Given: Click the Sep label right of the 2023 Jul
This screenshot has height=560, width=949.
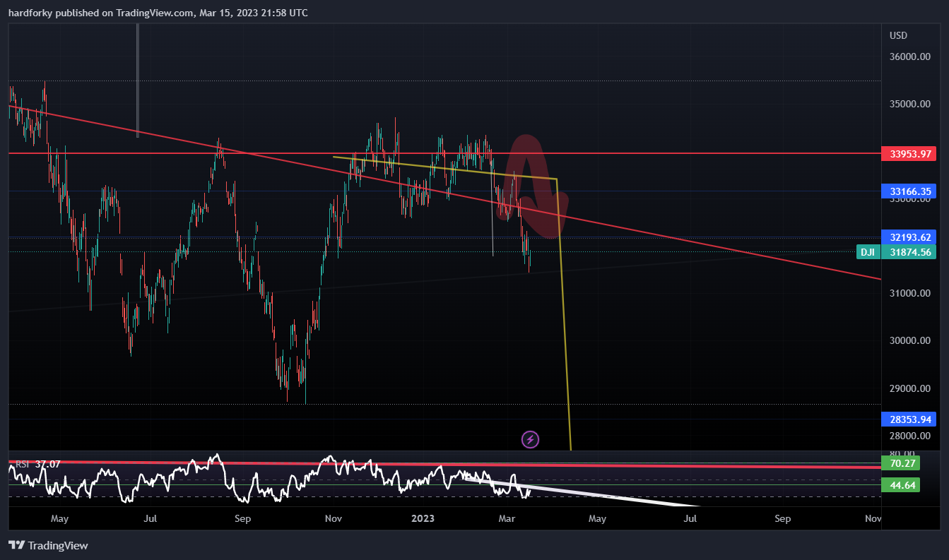Looking at the screenshot, I should coord(783,518).
